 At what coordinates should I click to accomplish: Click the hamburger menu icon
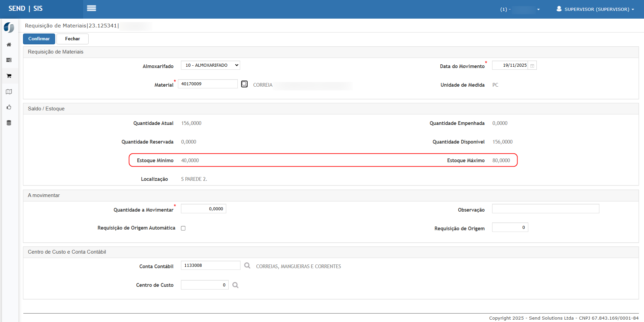91,8
